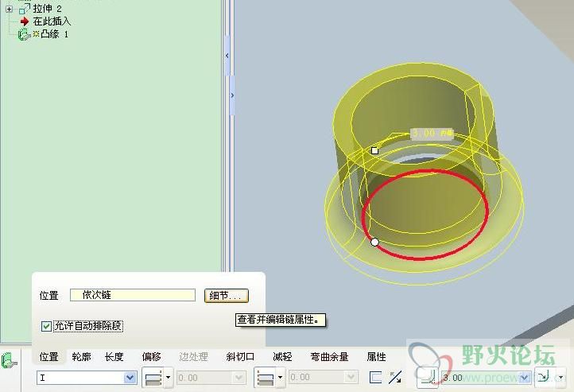Click the profile shape field containing I

point(87,378)
